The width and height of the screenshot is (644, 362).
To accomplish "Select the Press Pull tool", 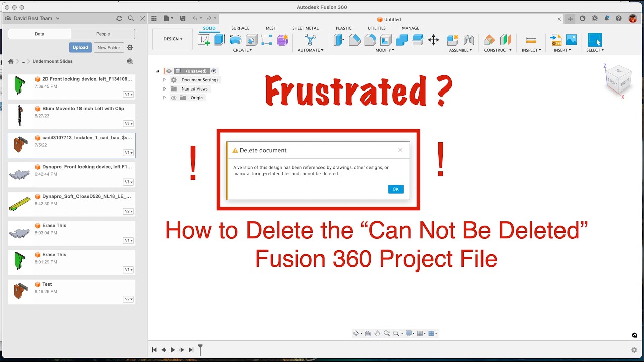I will (339, 40).
